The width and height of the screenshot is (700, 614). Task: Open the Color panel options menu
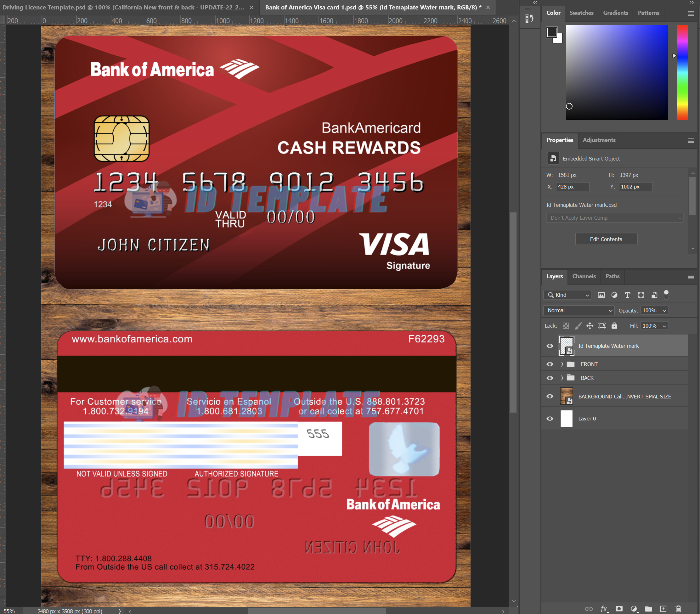[691, 13]
